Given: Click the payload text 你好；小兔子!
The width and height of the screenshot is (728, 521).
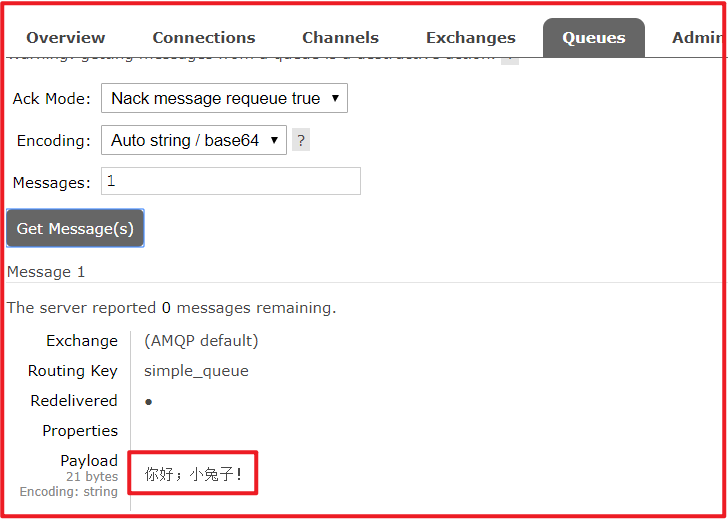Looking at the screenshot, I should tap(194, 474).
